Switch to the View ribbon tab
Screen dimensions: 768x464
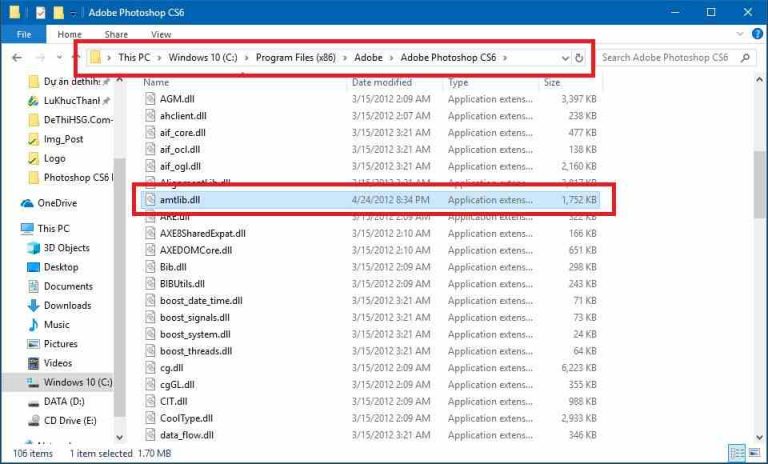160,34
